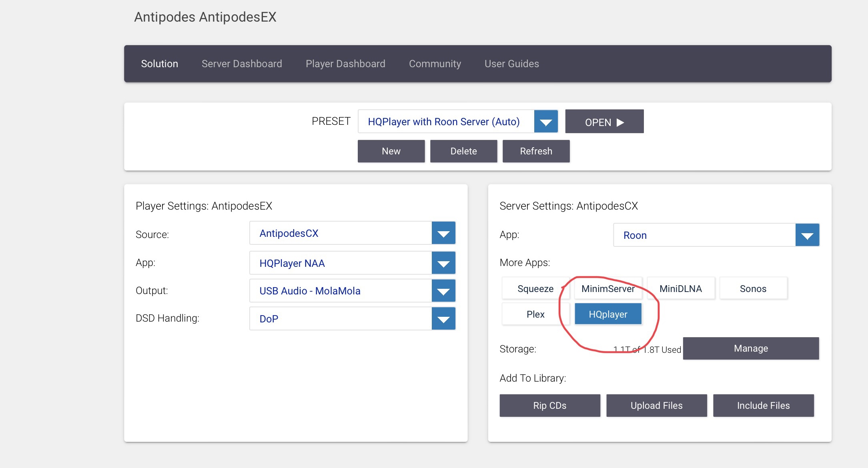The height and width of the screenshot is (468, 868).
Task: Switch to Server Dashboard tab
Action: pos(242,64)
